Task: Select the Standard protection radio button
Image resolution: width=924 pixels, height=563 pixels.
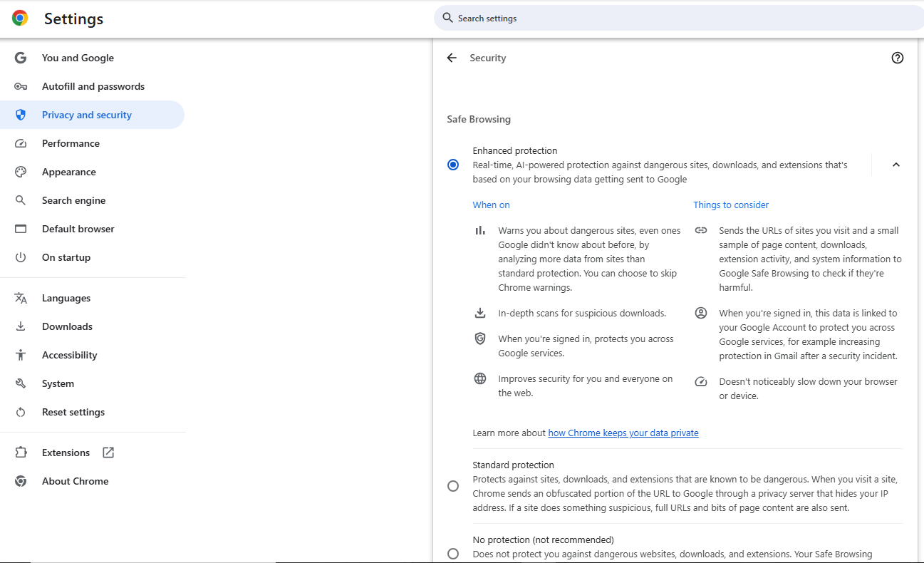Action: coord(453,486)
